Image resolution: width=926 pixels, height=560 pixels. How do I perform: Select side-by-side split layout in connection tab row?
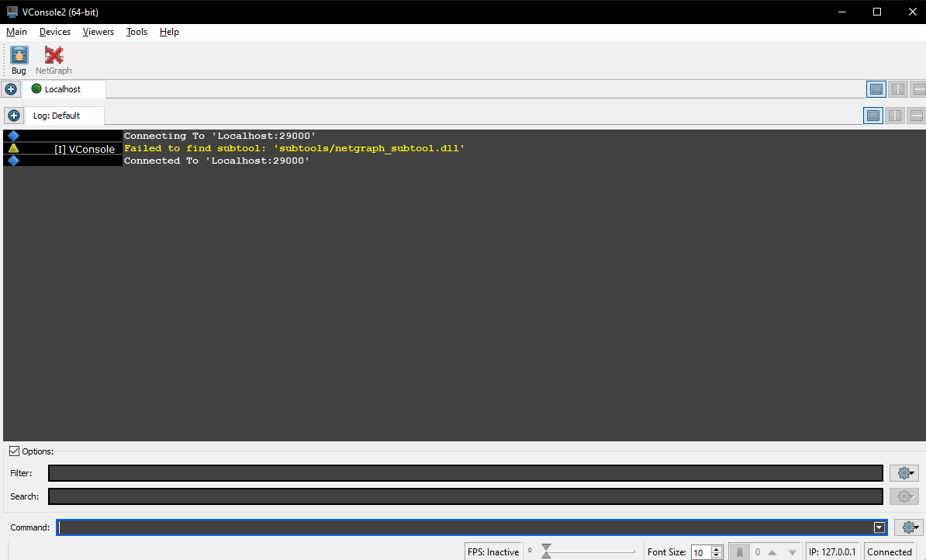pos(897,89)
